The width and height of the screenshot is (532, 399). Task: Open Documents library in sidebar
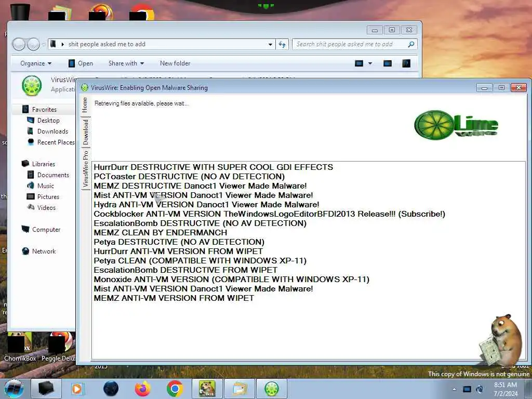coord(48,175)
